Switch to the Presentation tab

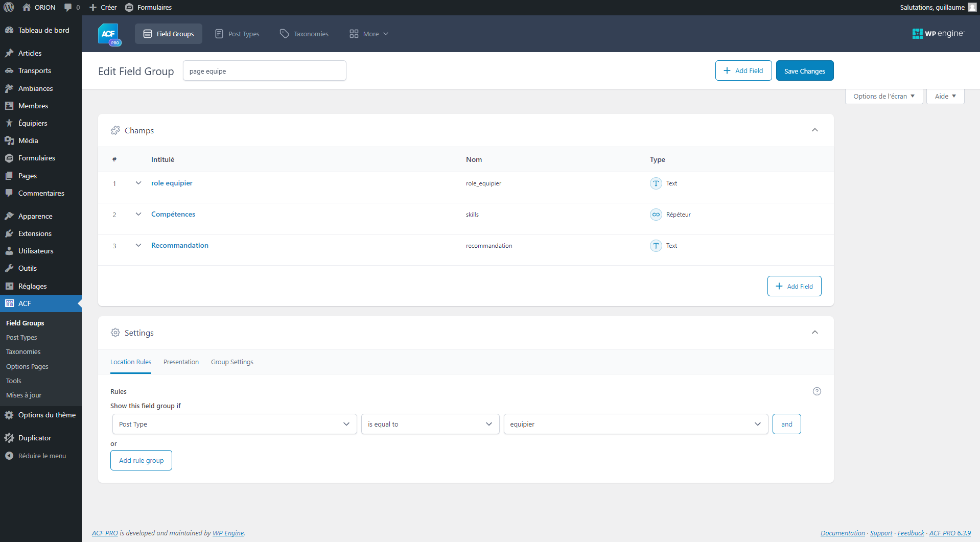pos(181,362)
